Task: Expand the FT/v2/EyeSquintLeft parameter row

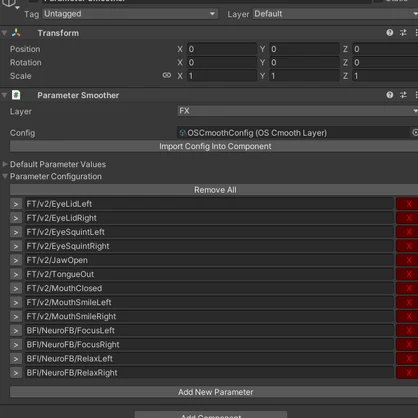Action: point(16,232)
